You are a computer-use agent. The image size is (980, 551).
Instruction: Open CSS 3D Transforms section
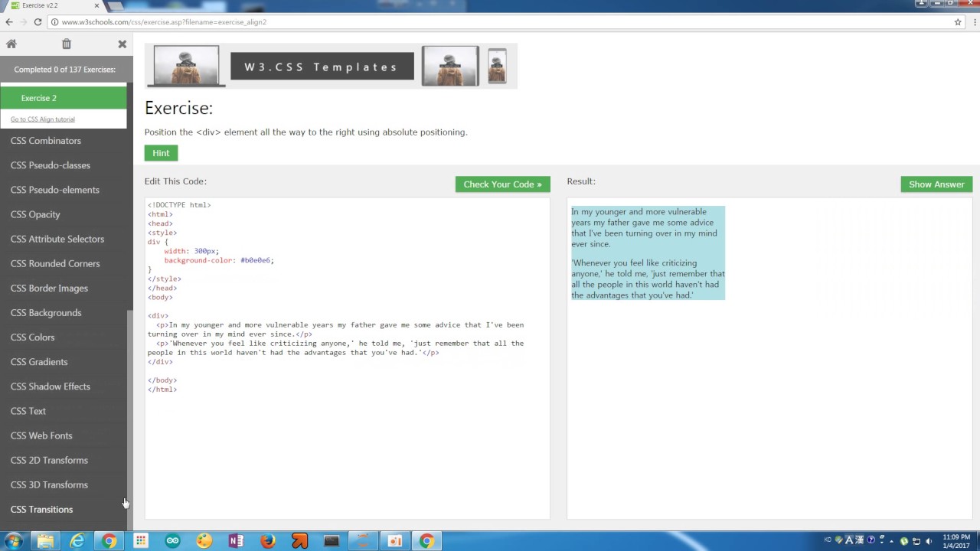click(x=49, y=484)
